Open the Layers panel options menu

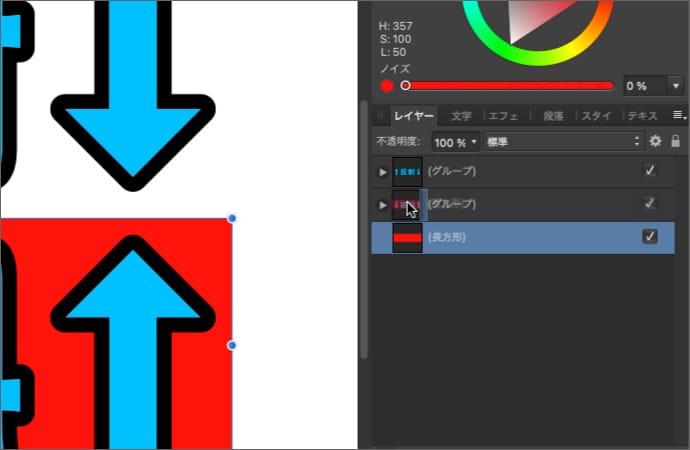click(x=679, y=115)
